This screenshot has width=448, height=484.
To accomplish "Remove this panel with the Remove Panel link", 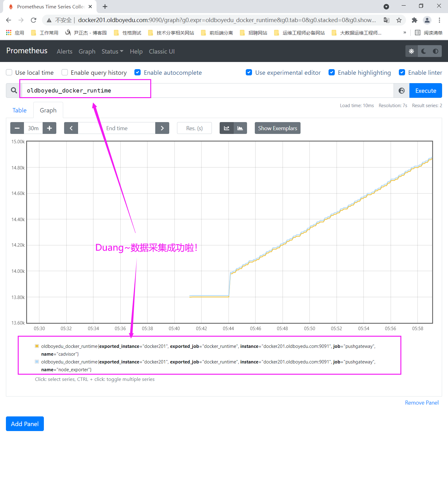I will point(422,403).
